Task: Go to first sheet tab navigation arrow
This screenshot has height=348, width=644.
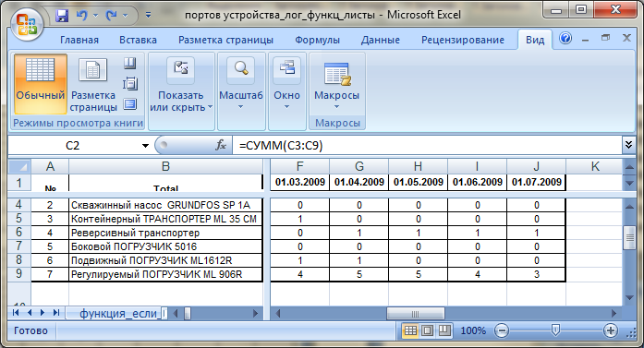Action: coord(16,313)
